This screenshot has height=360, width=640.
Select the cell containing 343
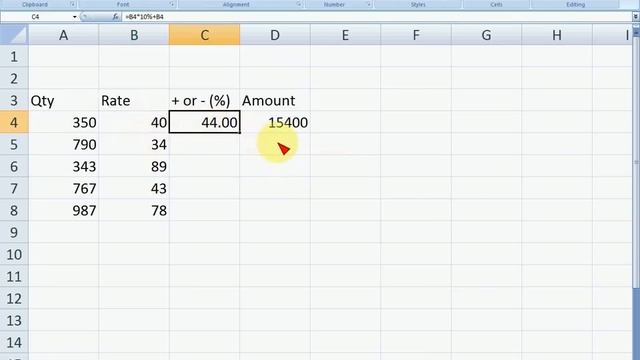click(63, 167)
